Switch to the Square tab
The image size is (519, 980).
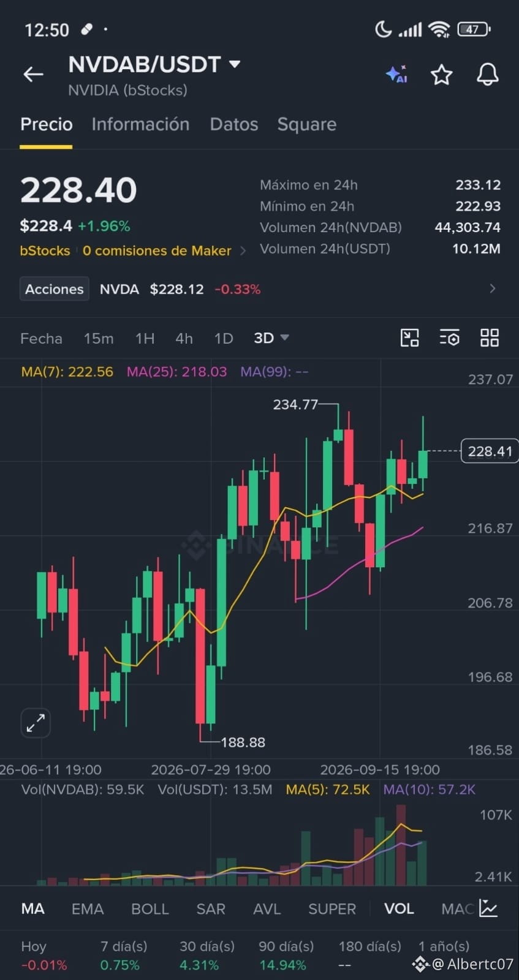(306, 124)
